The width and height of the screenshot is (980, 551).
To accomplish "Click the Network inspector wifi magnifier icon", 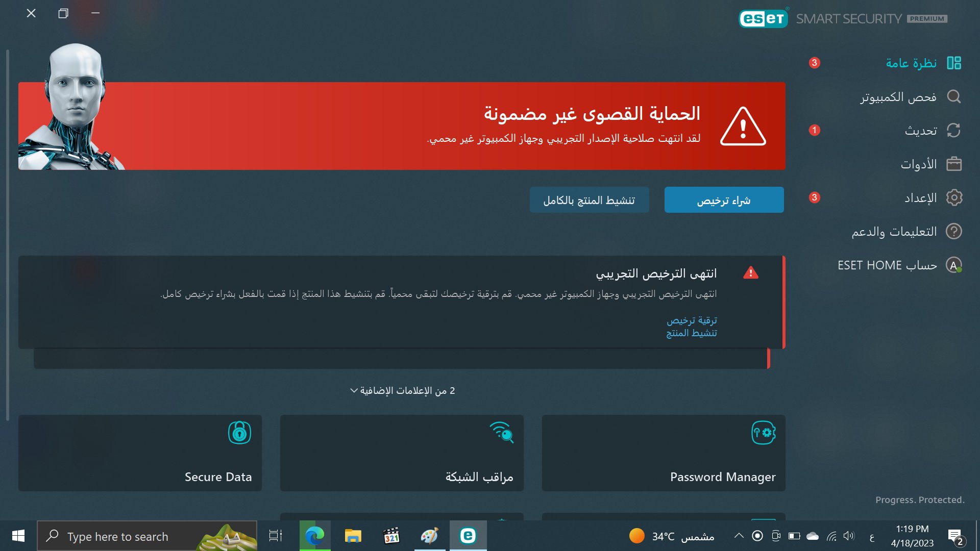I will tap(502, 433).
